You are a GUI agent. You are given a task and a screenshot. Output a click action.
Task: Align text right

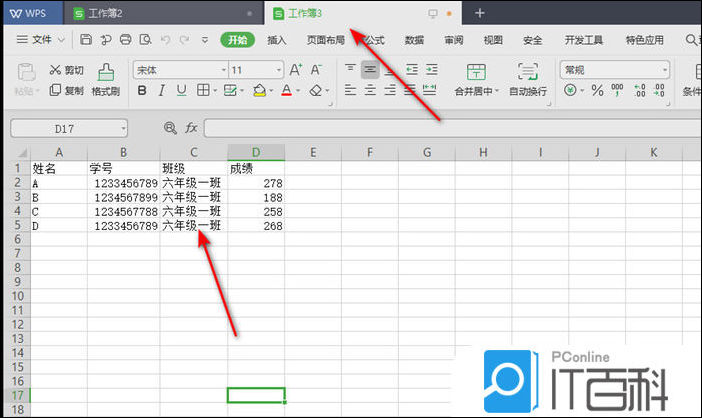390,90
